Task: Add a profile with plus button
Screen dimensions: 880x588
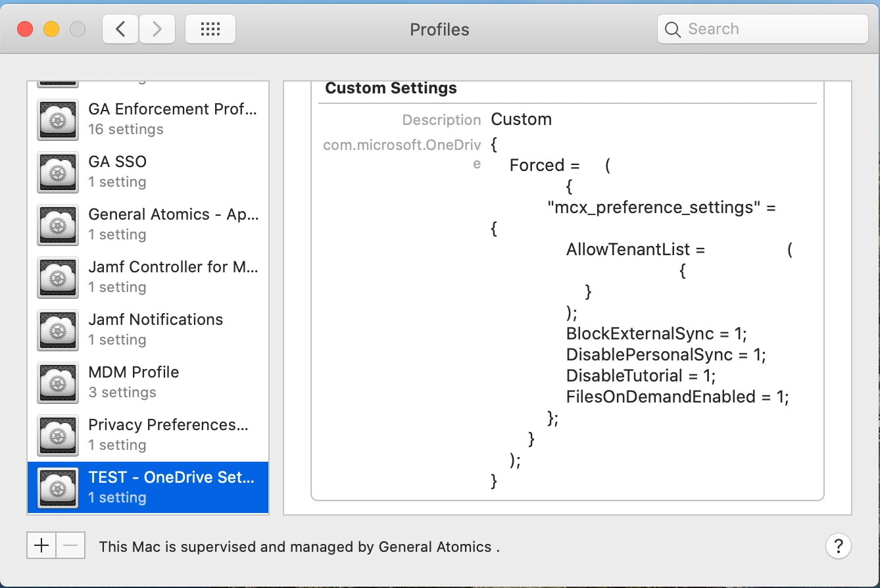Action: [41, 545]
